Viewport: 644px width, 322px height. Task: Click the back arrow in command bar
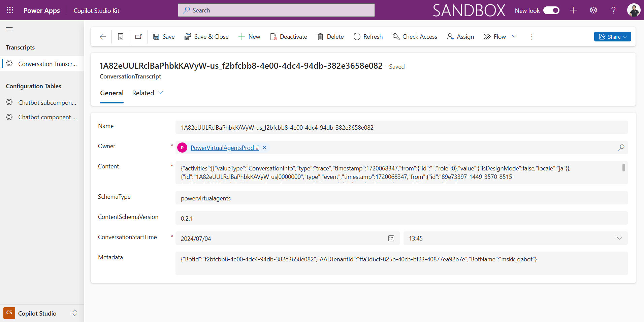(x=103, y=37)
